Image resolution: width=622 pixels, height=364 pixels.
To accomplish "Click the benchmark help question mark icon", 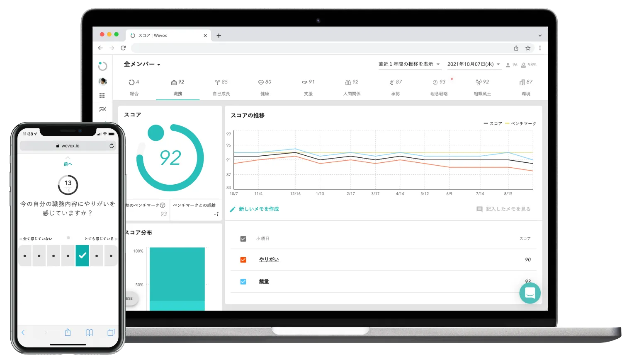I will tap(163, 205).
